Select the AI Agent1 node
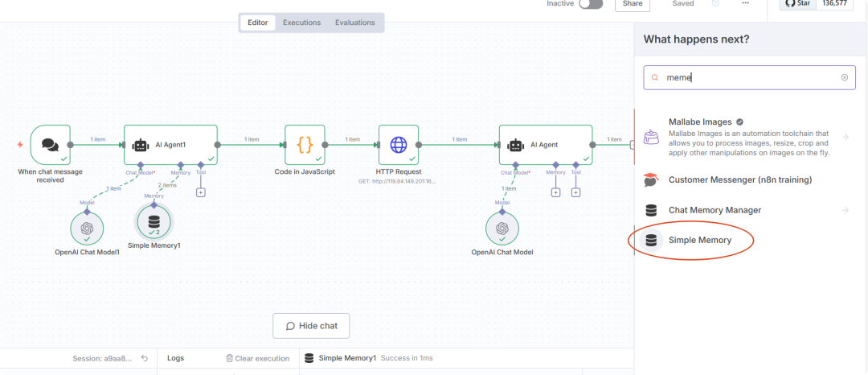 (170, 145)
